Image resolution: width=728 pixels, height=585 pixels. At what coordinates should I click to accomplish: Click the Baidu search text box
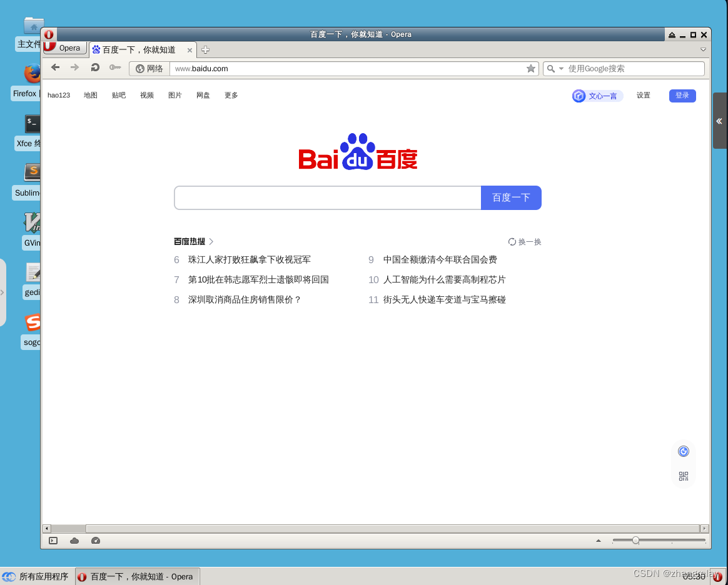pyautogui.click(x=327, y=197)
